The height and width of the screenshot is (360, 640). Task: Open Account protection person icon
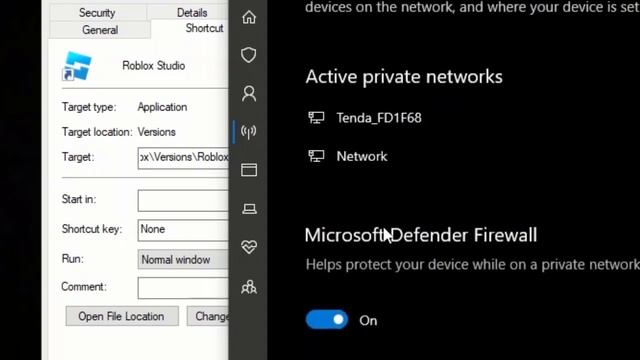coord(249,93)
